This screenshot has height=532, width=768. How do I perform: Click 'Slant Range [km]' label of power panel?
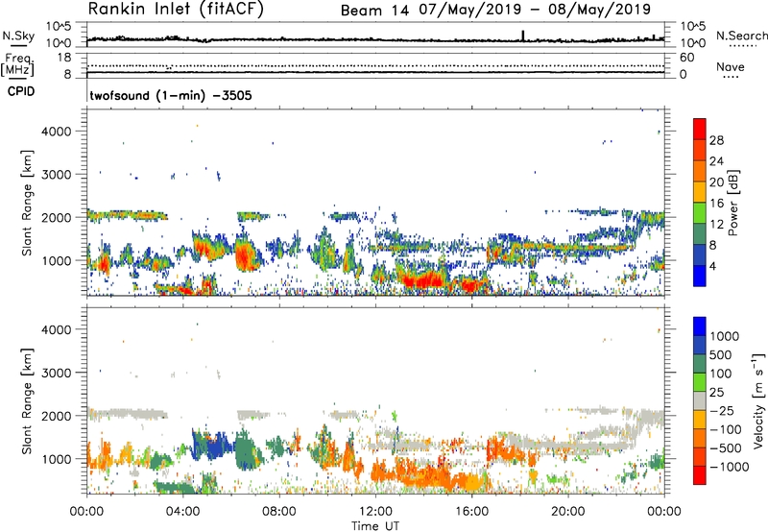27,203
